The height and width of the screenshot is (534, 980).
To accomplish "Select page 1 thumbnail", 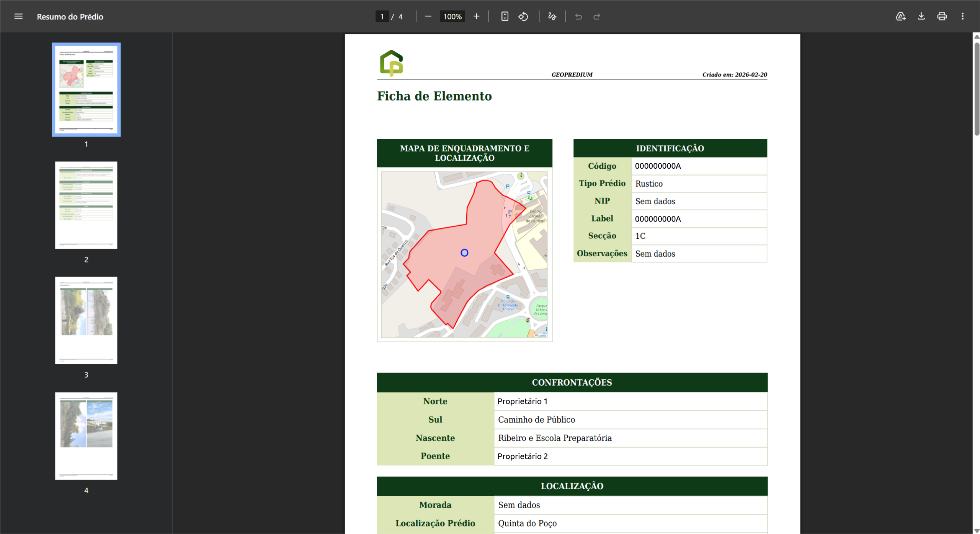I will coord(86,90).
